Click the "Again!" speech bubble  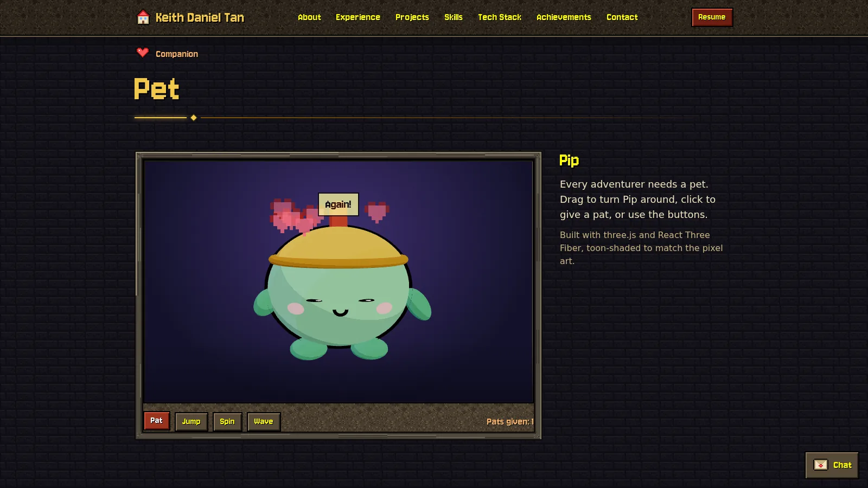point(338,204)
